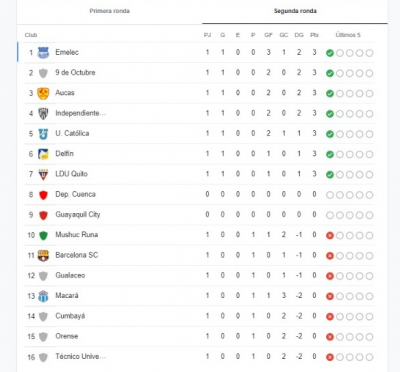400x372 pixels.
Task: Click the Emelec club crest icon
Action: point(43,53)
